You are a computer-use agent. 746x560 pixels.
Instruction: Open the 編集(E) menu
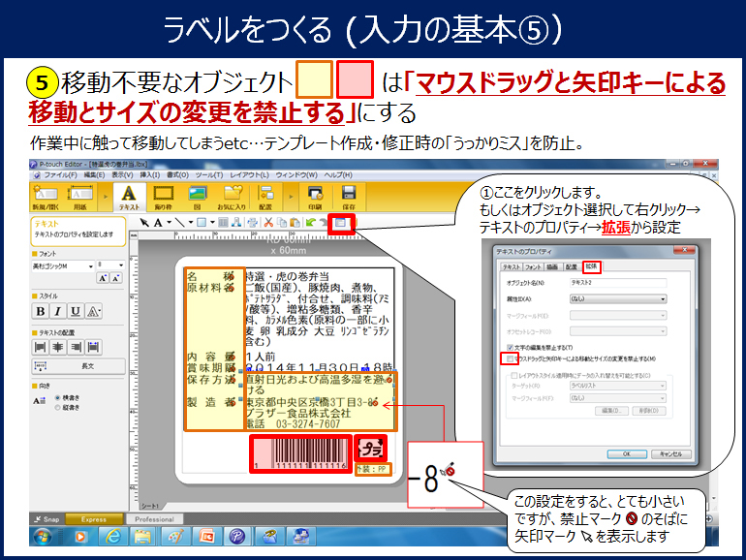[x=94, y=175]
